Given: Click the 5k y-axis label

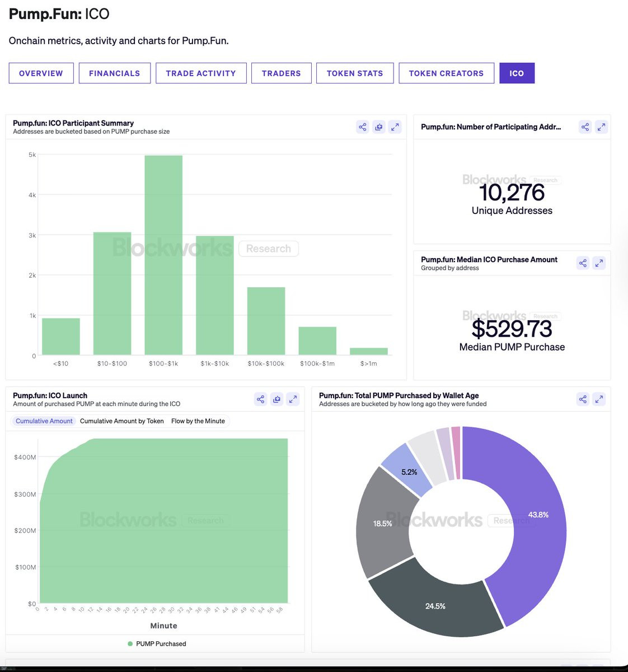Looking at the screenshot, I should point(32,155).
